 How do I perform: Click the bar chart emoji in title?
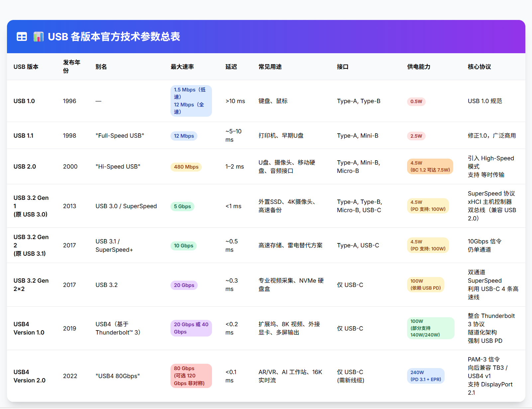click(39, 37)
